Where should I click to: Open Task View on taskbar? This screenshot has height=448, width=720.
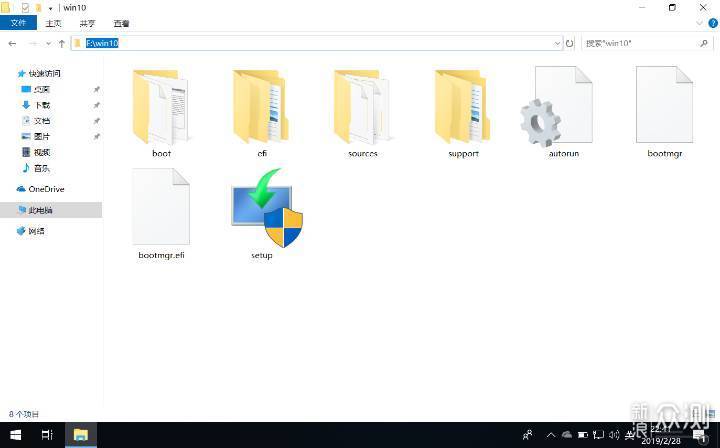(47, 435)
